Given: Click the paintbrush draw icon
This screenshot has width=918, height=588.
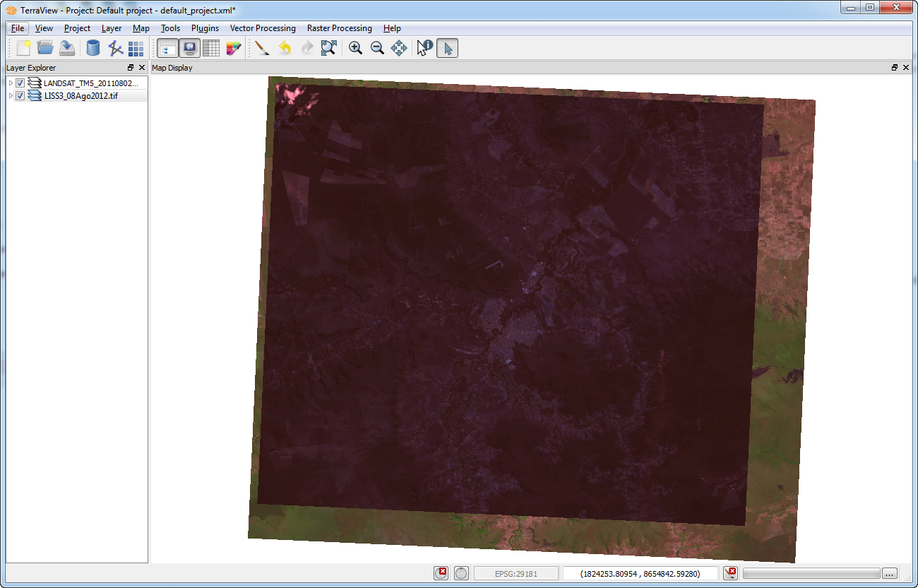Looking at the screenshot, I should (262, 48).
